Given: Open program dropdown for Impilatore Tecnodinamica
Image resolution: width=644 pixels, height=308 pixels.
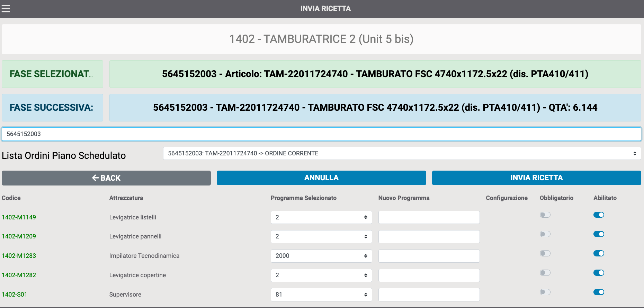Looking at the screenshot, I should [x=321, y=256].
